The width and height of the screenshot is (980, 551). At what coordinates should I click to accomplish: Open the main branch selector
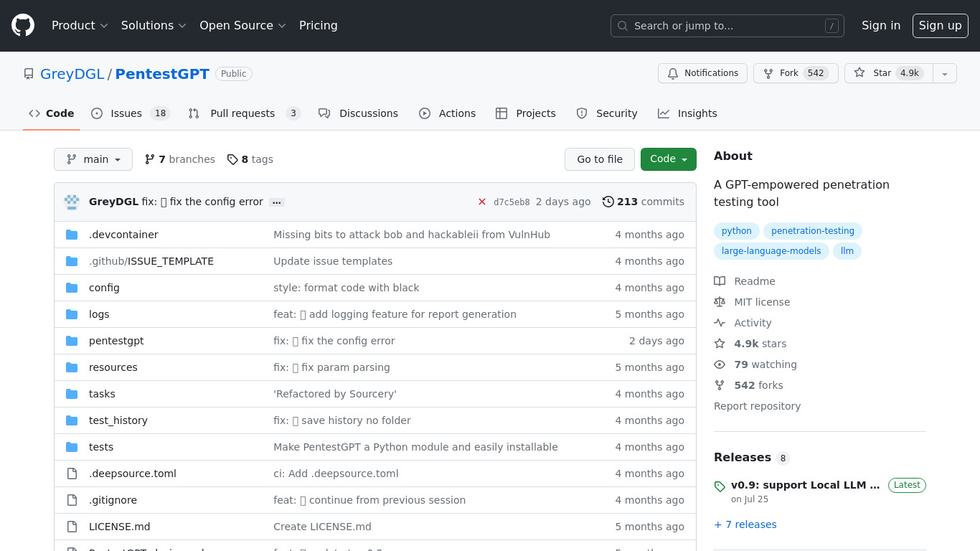coord(93,159)
